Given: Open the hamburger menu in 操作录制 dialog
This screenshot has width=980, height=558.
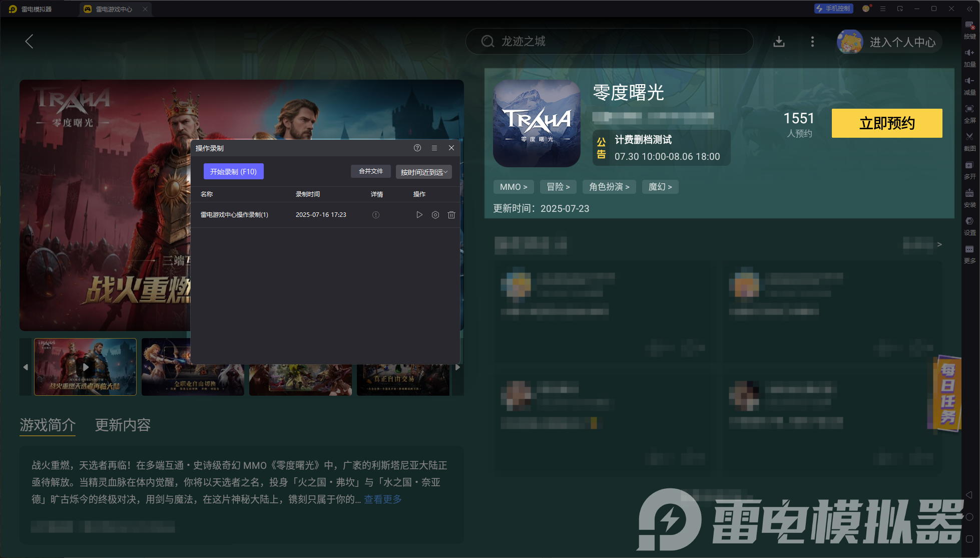Looking at the screenshot, I should tap(434, 148).
